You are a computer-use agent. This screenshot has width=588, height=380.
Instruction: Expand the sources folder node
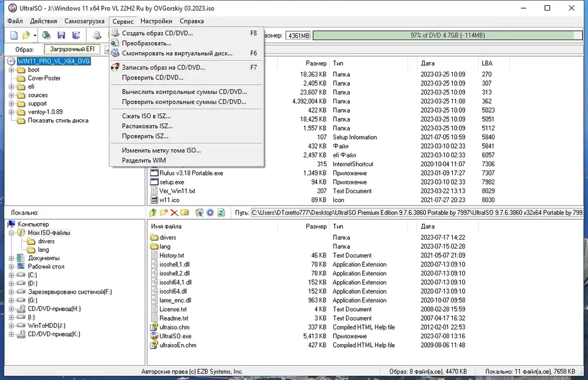pos(11,95)
